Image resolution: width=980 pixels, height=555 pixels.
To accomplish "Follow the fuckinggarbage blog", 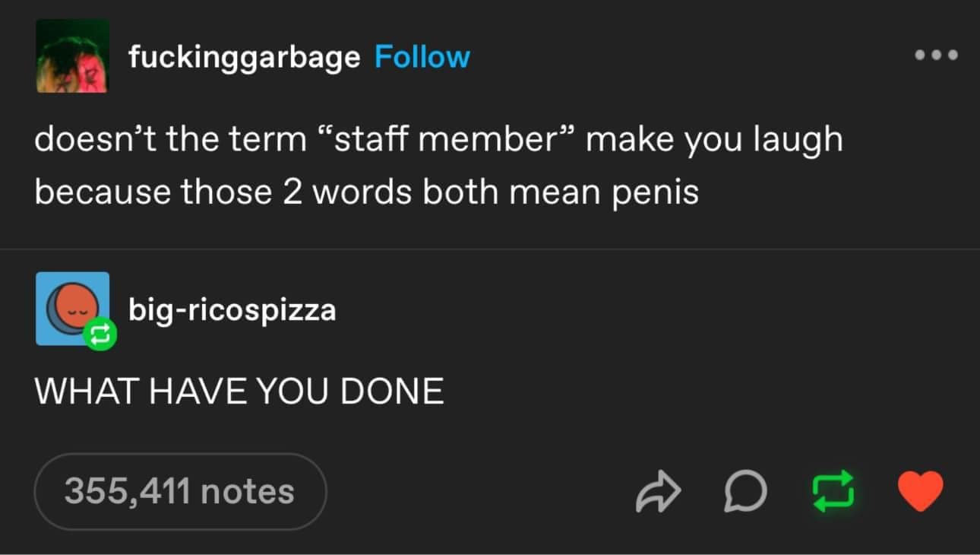I will [x=422, y=57].
